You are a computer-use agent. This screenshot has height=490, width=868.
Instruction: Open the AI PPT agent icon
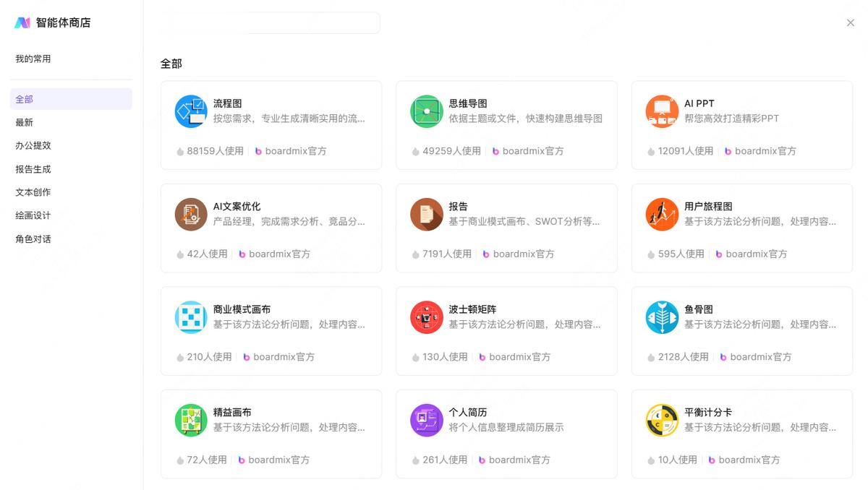pos(662,111)
